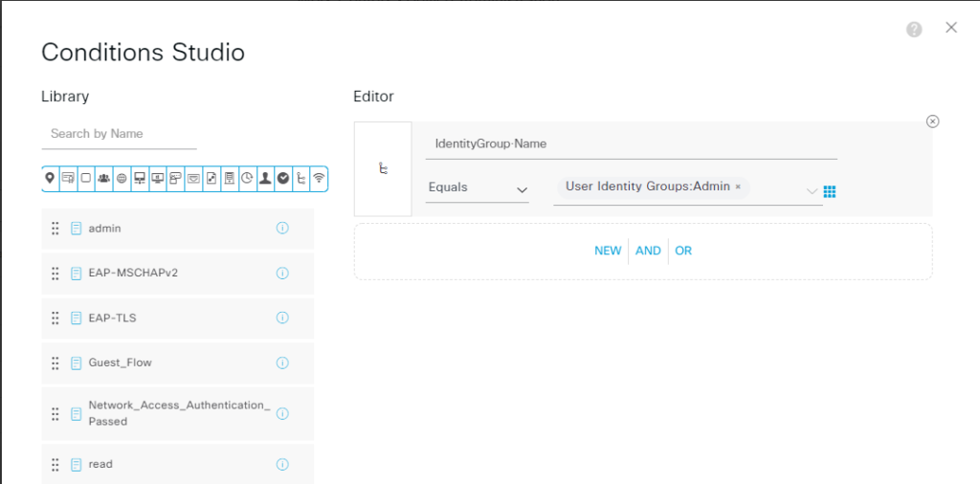
Task: Click the IdentityGroup-Name attribute field
Action: [630, 143]
